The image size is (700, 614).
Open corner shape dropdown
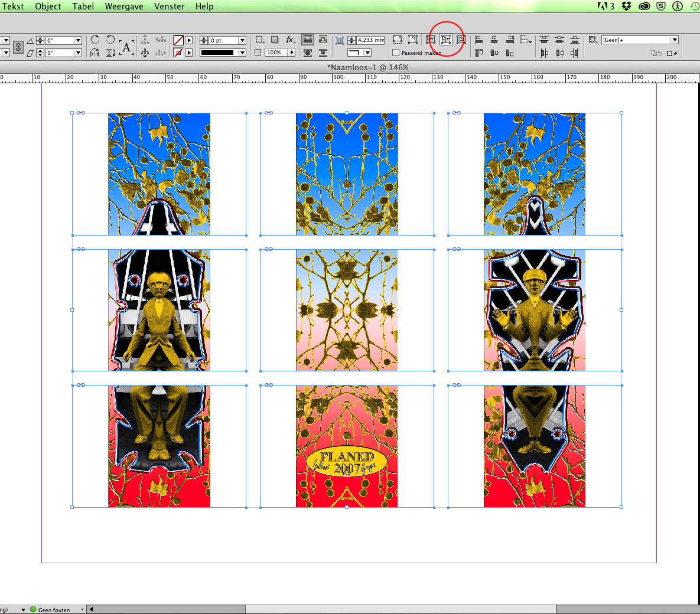(367, 53)
